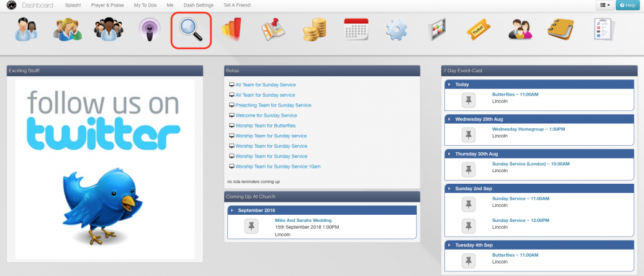Click the Rotas panel header
The width and height of the screenshot is (644, 276).
[322, 71]
